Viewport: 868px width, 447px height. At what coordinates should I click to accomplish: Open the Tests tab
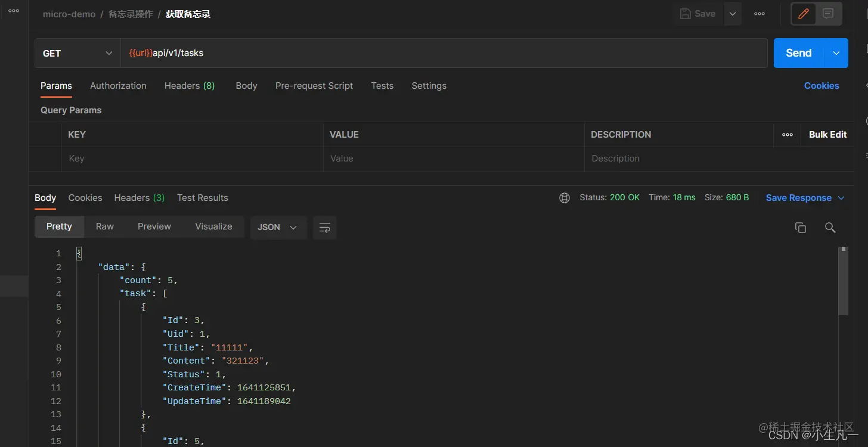(x=382, y=86)
